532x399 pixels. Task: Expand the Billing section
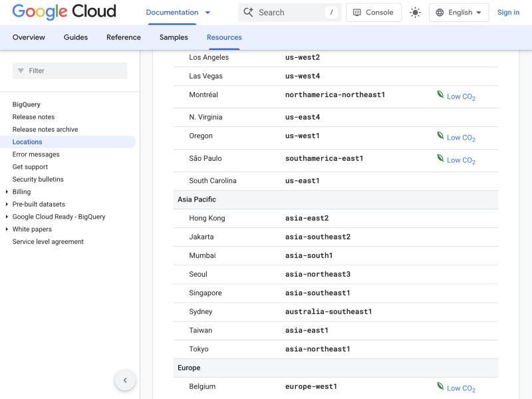7,192
